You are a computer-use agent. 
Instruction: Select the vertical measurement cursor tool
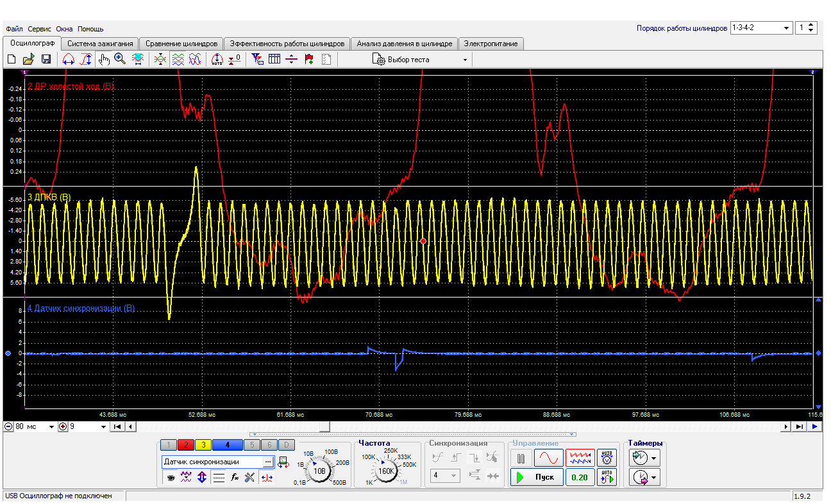86,60
